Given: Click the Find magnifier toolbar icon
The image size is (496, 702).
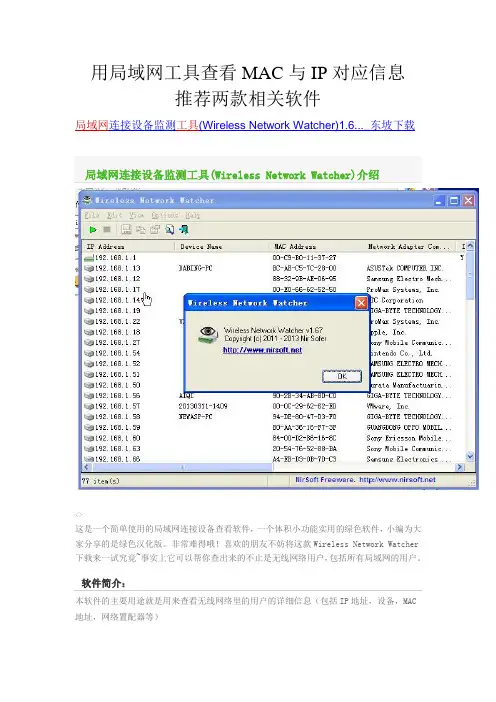Looking at the screenshot, I should tap(169, 230).
